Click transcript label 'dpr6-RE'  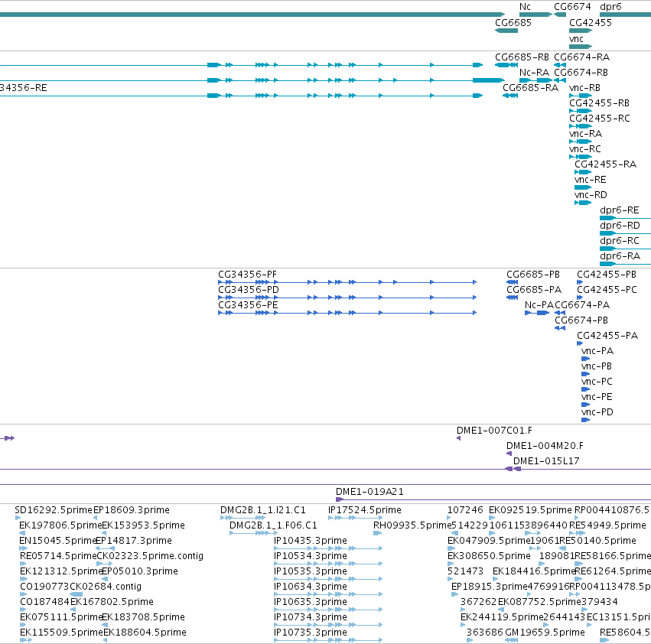pyautogui.click(x=620, y=210)
